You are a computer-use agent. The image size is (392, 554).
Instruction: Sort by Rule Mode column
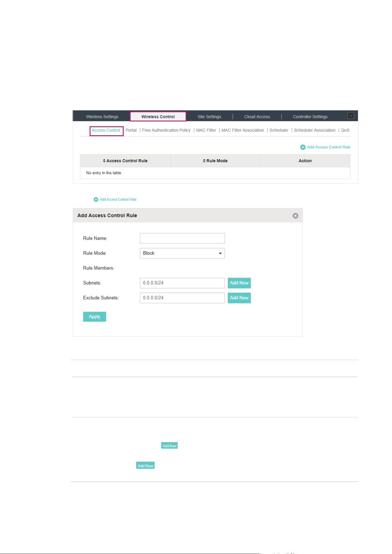(x=215, y=161)
